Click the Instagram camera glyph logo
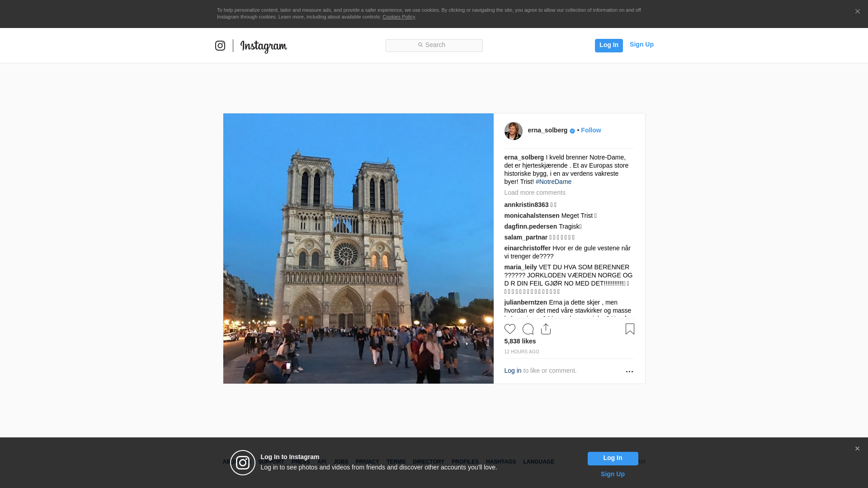Image resolution: width=868 pixels, height=488 pixels. 220,46
